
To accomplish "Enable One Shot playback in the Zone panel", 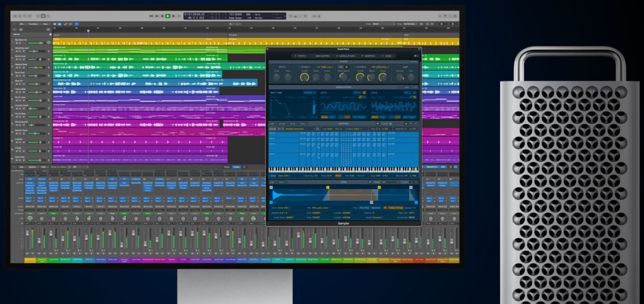I will click(364, 208).
